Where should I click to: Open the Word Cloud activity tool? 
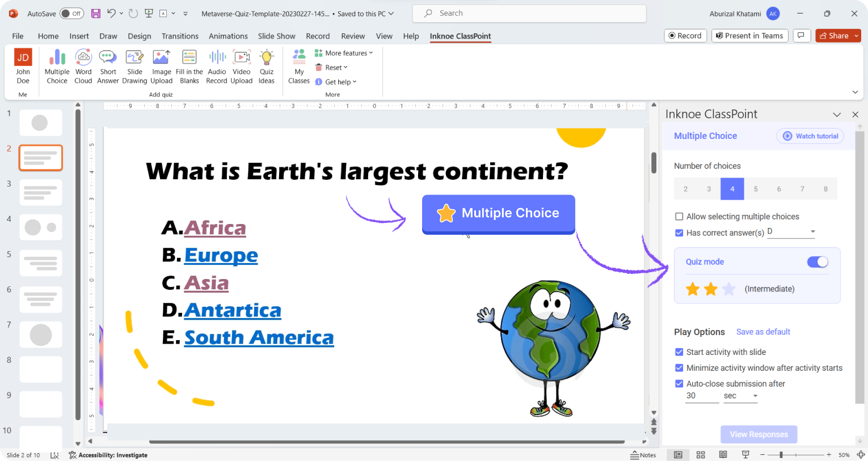(x=83, y=65)
